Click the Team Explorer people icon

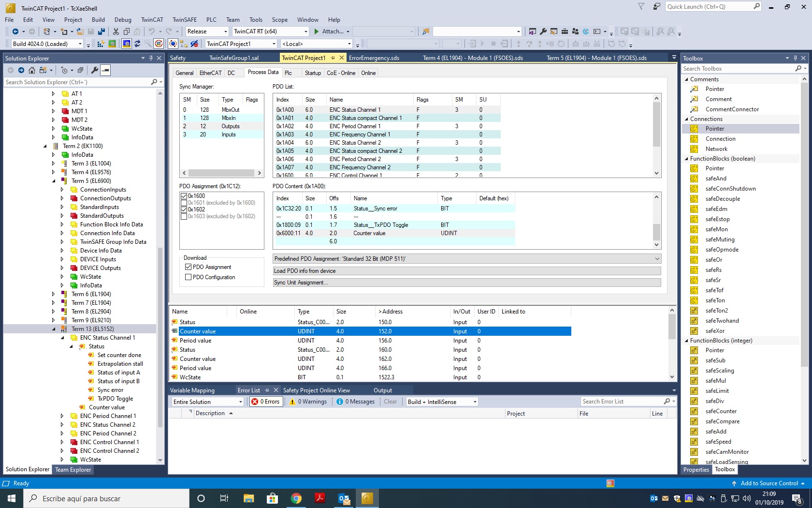[575, 31]
